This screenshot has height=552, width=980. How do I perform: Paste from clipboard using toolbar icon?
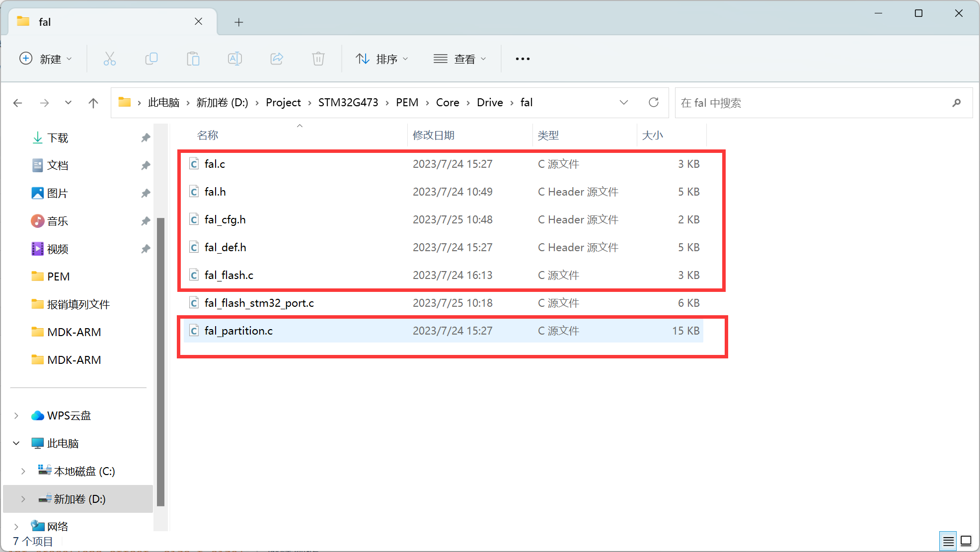coord(193,59)
